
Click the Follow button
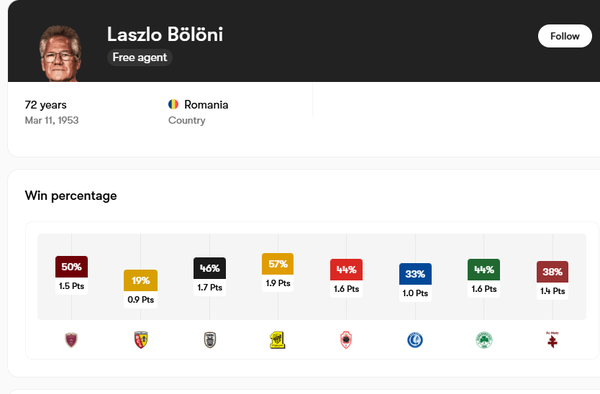point(565,36)
